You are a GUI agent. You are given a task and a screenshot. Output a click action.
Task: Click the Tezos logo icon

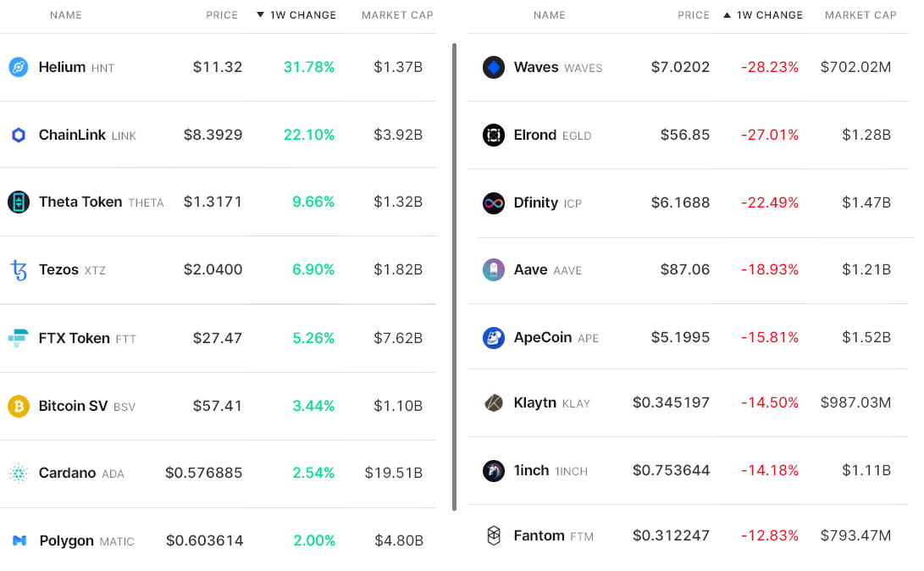point(19,270)
